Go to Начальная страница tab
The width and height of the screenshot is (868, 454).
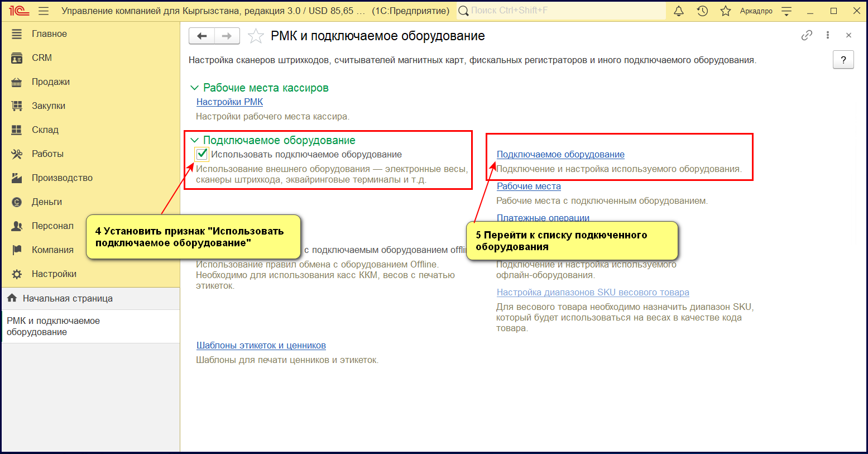(x=91, y=299)
